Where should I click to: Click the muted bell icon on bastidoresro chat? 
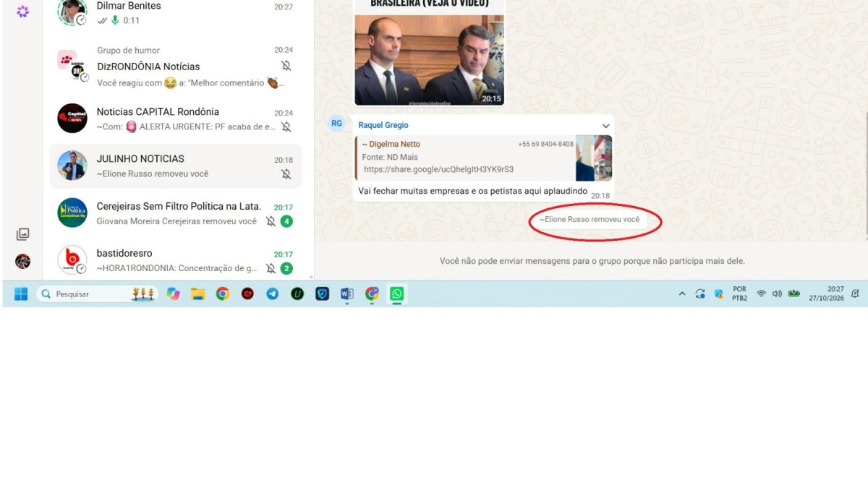tap(271, 268)
